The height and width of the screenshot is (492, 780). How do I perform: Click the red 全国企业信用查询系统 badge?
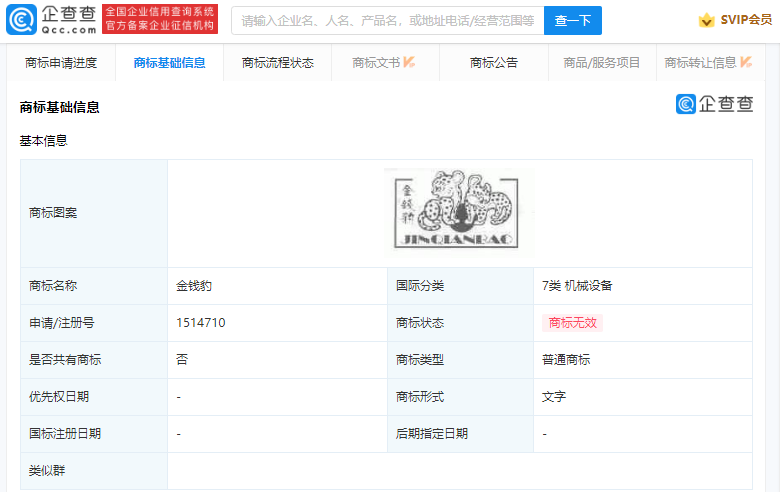[160, 19]
